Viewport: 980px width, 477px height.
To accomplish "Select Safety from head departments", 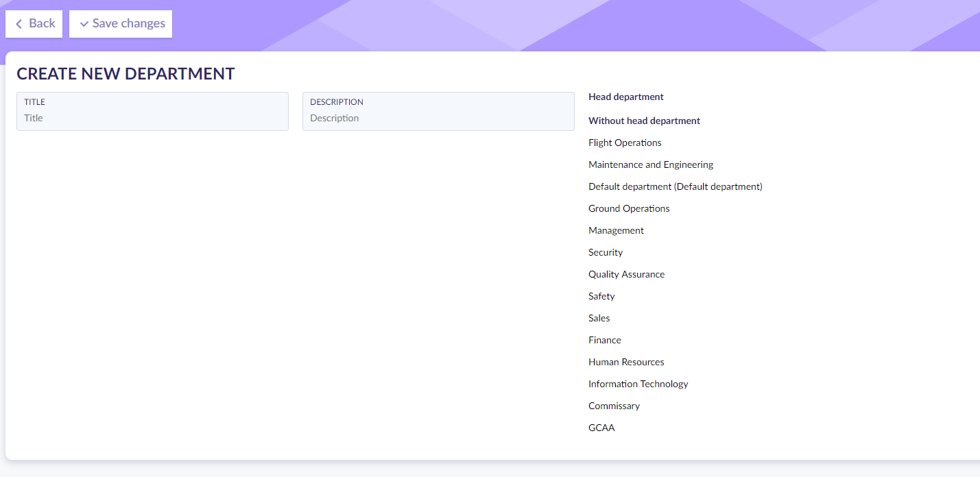I will pos(601,296).
